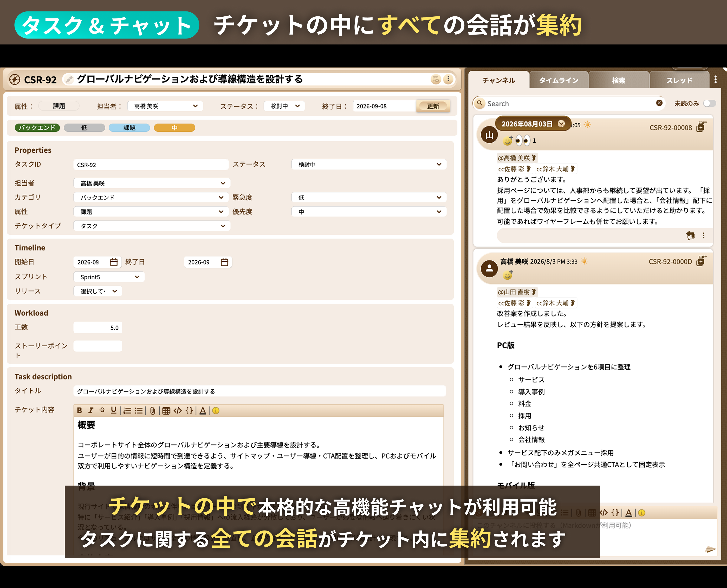This screenshot has height=588, width=727.
Task: Open the リリース dropdown
Action: click(x=98, y=291)
